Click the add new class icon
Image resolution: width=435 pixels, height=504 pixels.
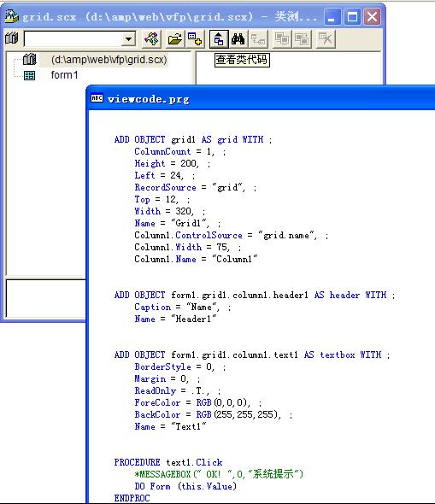pos(195,39)
